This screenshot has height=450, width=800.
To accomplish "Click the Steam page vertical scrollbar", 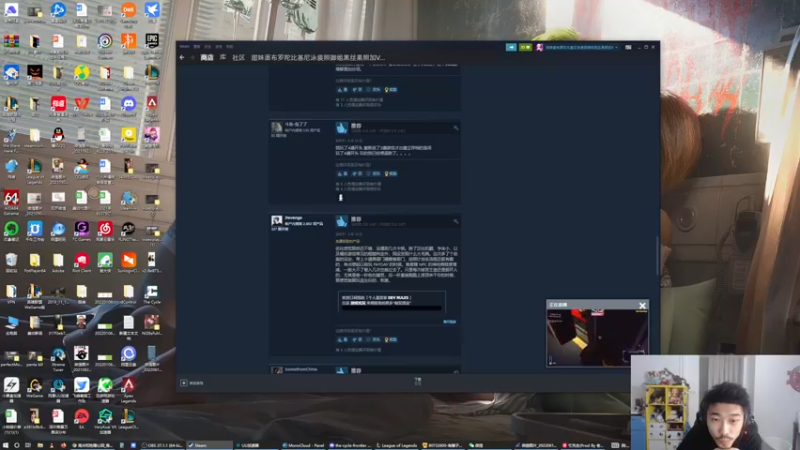I will click(657, 255).
